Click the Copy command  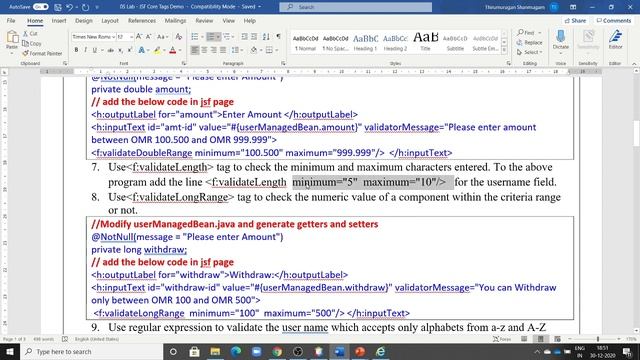[x=32, y=43]
